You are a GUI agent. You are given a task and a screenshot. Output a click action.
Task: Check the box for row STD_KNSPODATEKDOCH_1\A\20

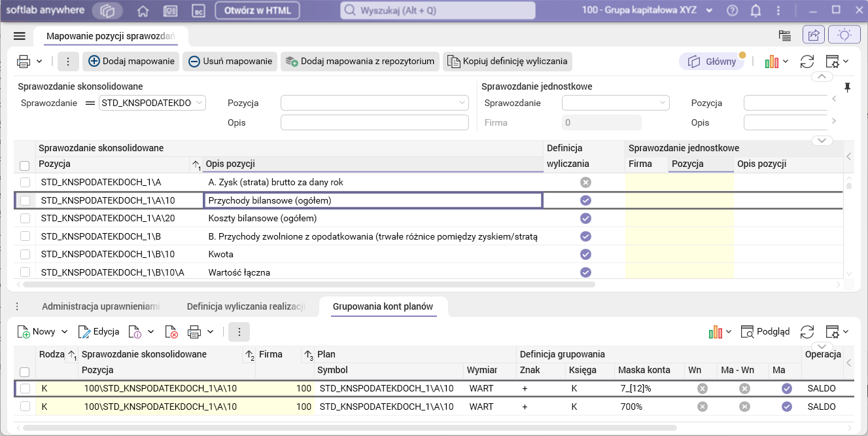(x=25, y=218)
